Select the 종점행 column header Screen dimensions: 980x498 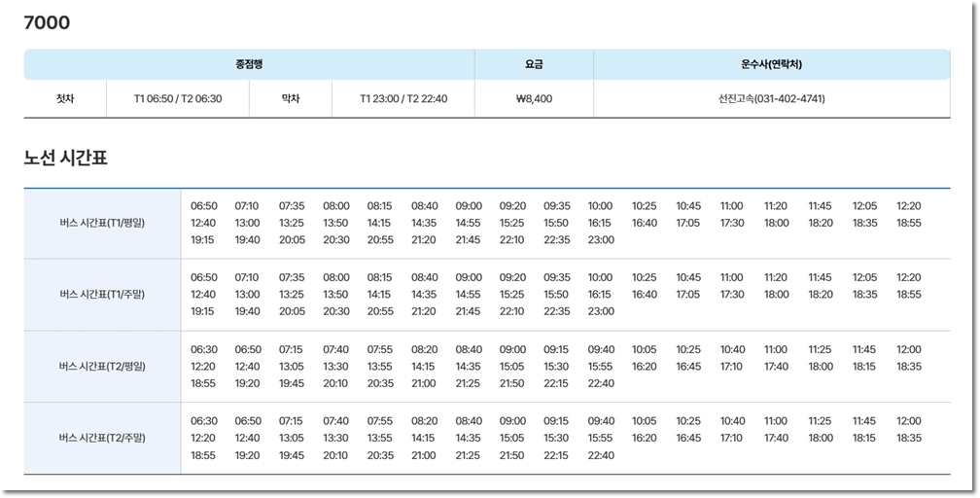[x=249, y=64]
